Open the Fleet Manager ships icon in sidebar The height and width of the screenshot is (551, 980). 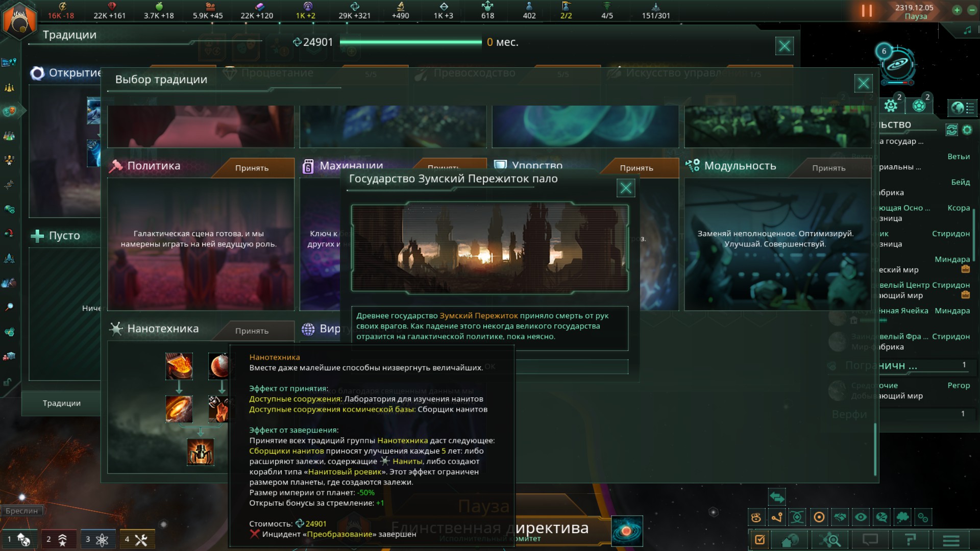9,258
